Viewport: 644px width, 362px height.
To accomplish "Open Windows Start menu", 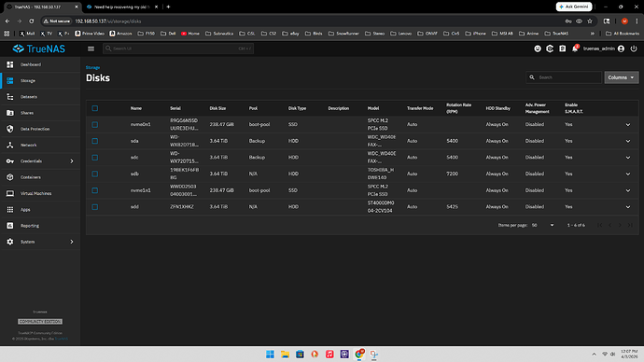I will click(270, 355).
